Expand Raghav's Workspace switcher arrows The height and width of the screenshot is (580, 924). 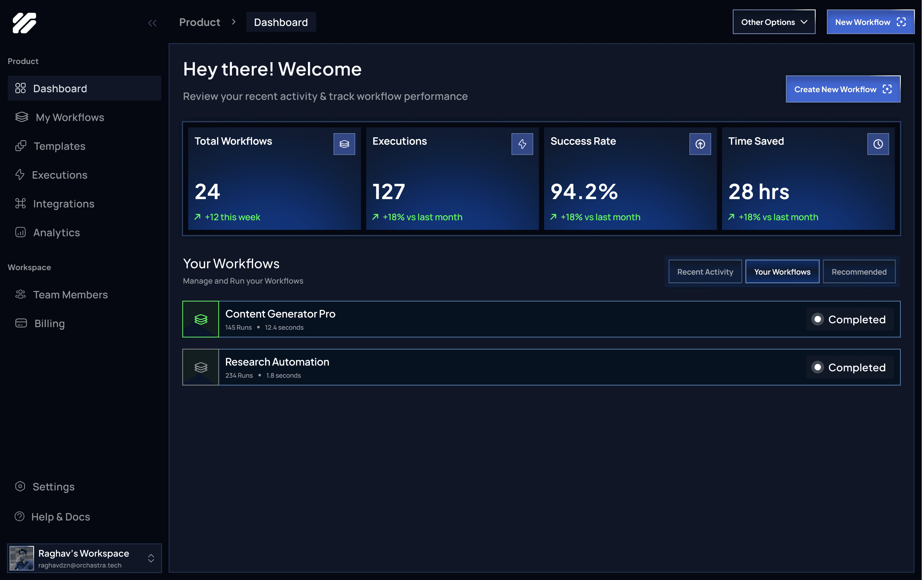pos(151,558)
